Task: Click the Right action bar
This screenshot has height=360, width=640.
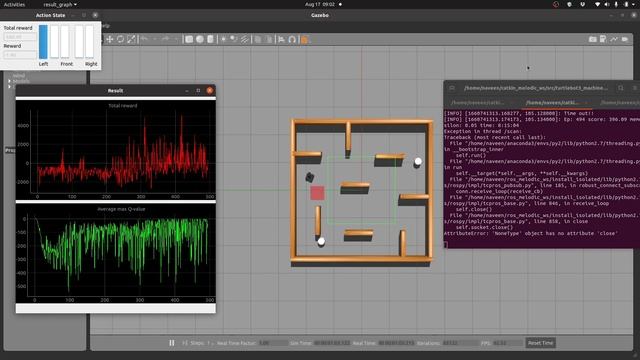Action: coord(89,42)
